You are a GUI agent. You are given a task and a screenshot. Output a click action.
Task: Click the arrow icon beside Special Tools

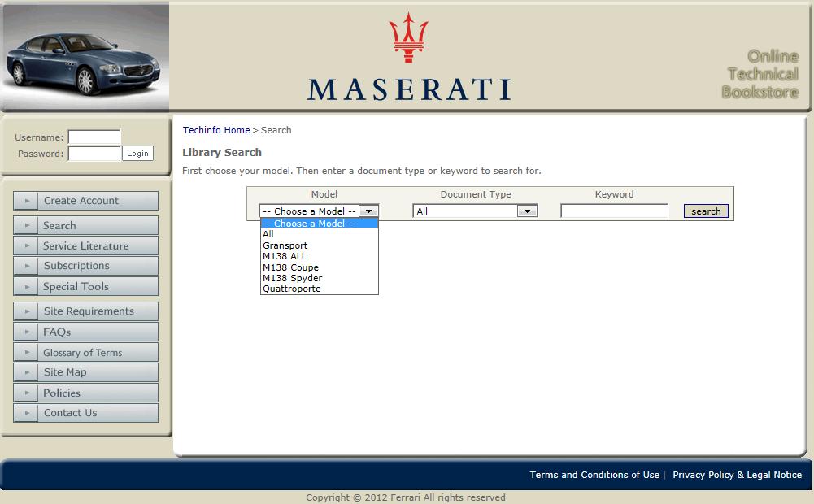click(27, 286)
